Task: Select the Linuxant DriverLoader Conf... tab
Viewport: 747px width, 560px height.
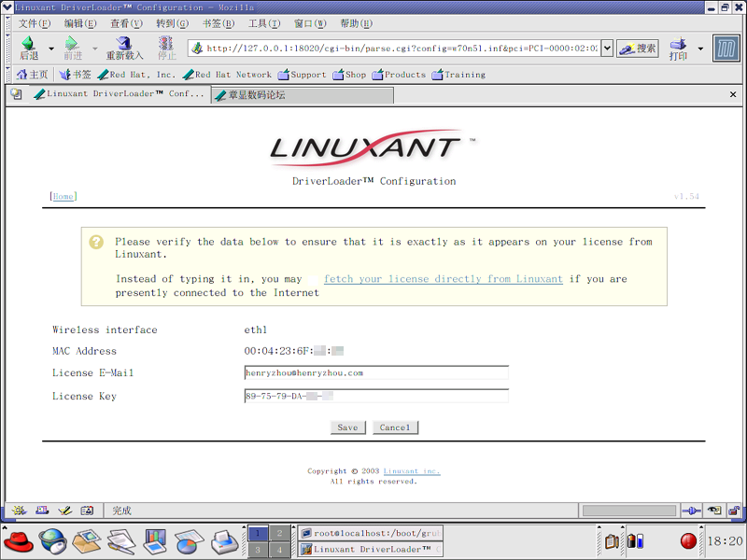Action: pos(120,94)
